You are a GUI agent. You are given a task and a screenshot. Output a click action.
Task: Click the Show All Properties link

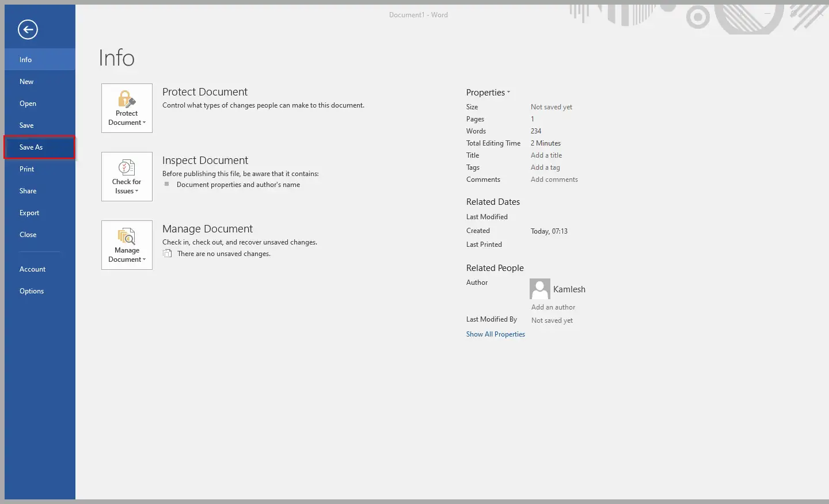496,334
